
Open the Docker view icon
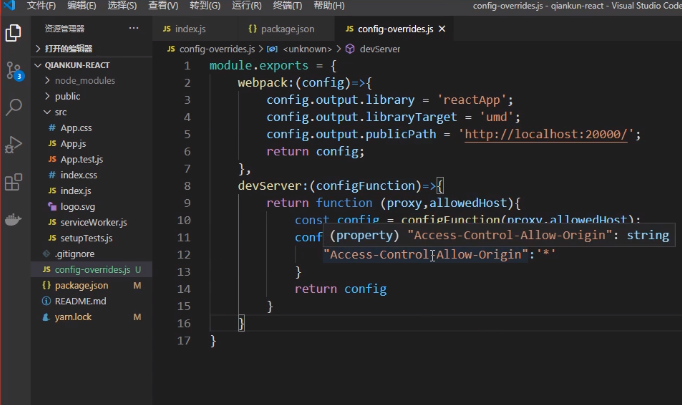click(x=13, y=220)
